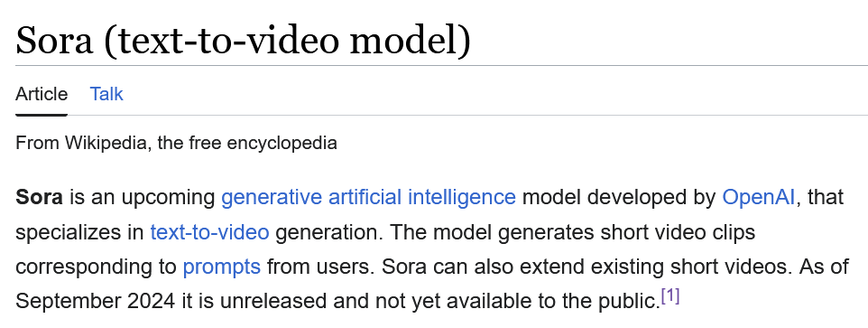This screenshot has height=328, width=868.
Task: Switch to the Talk tab
Action: [x=106, y=94]
